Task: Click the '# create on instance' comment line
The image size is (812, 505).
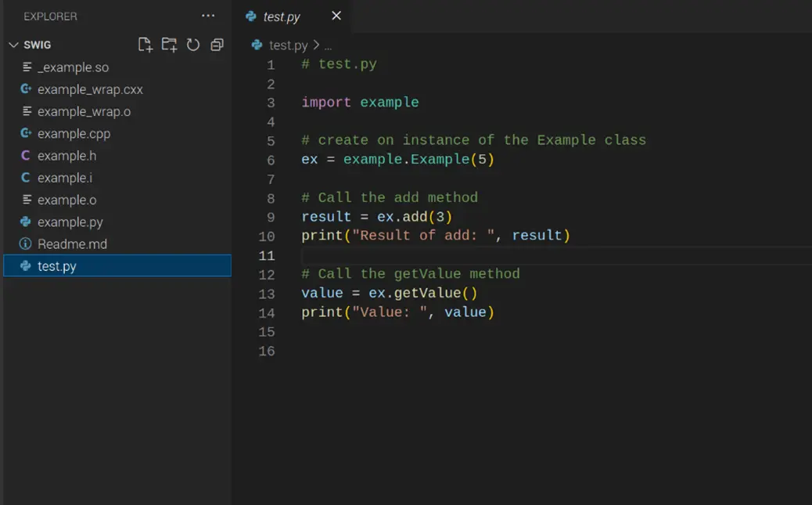Action: (x=474, y=140)
